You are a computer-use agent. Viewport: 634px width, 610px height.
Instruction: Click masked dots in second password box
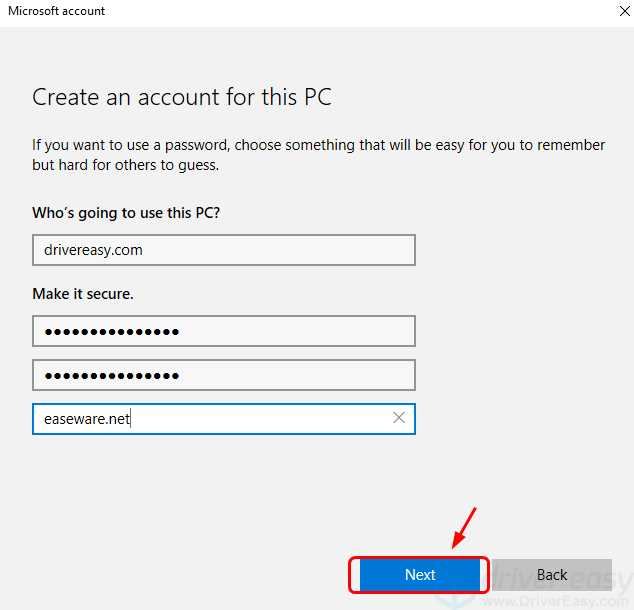click(111, 375)
